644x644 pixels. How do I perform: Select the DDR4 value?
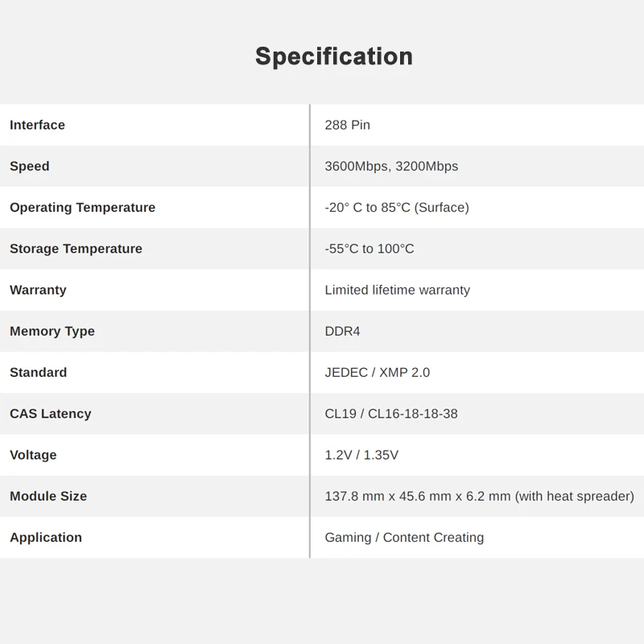(342, 331)
